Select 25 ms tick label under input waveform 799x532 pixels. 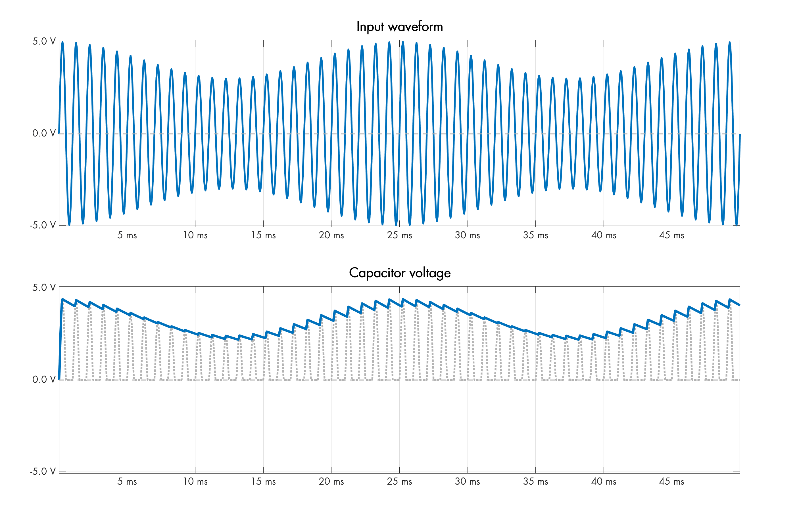coord(399,235)
